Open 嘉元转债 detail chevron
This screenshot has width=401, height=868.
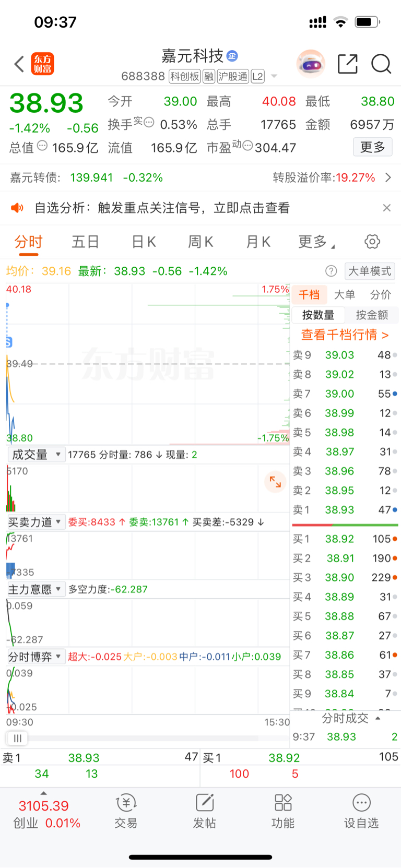click(388, 177)
